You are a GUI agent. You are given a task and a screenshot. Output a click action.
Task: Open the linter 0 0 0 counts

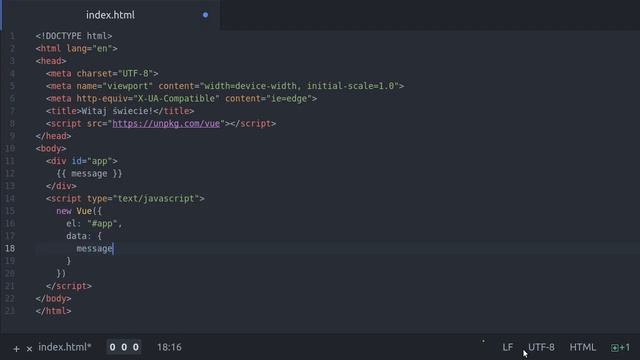[124, 347]
